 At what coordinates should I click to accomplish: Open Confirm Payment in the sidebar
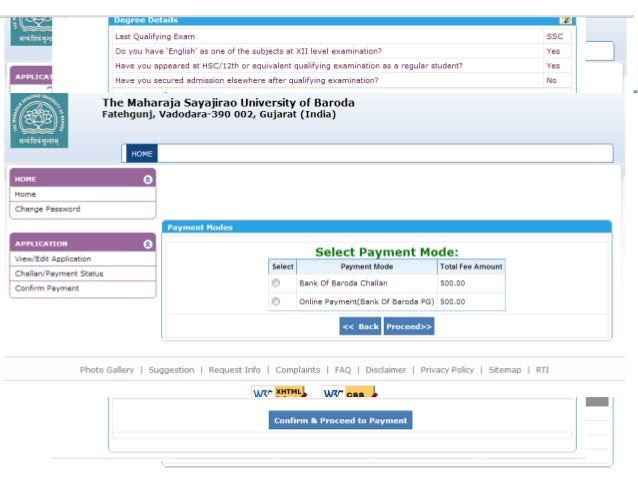(x=47, y=288)
